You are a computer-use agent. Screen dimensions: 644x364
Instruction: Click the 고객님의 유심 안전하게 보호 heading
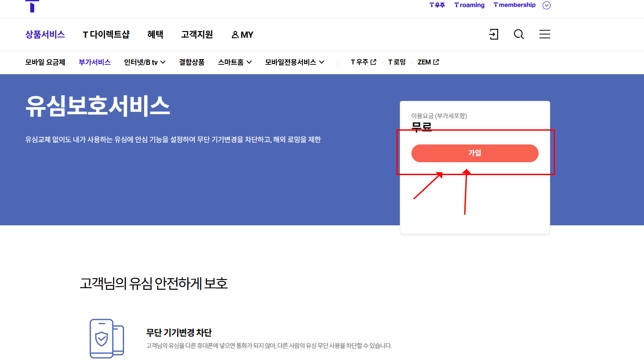coord(153,283)
